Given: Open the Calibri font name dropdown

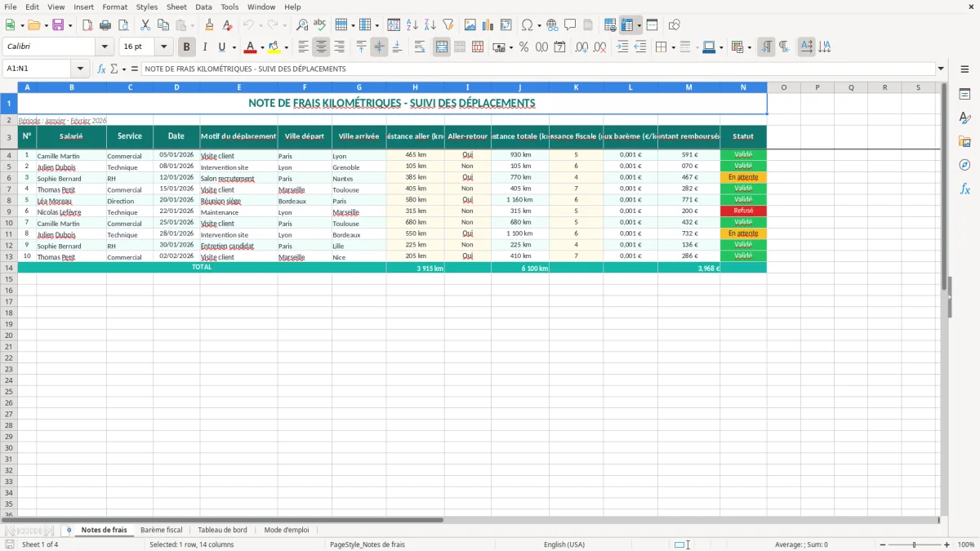Looking at the screenshot, I should point(105,47).
